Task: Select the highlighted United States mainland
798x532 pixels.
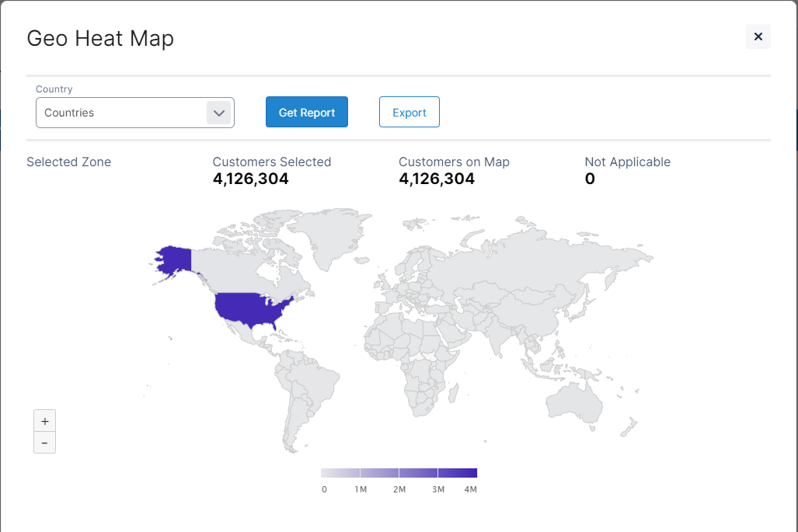Action: (249, 308)
